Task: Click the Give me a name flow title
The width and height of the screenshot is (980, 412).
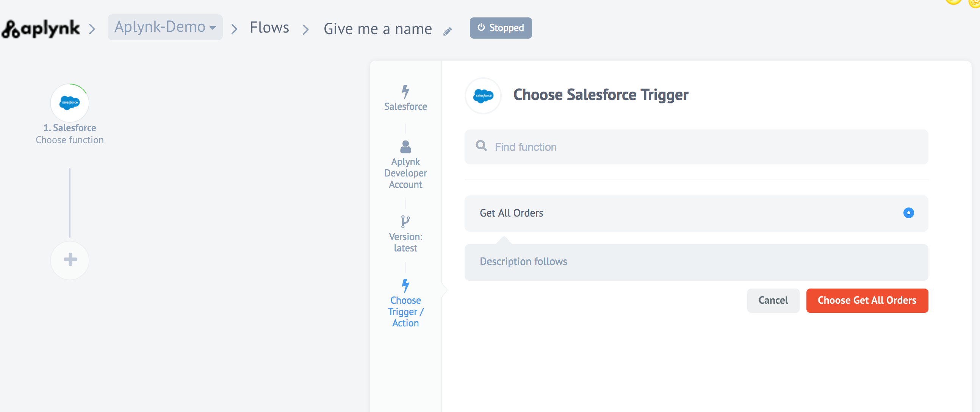Action: pyautogui.click(x=377, y=29)
